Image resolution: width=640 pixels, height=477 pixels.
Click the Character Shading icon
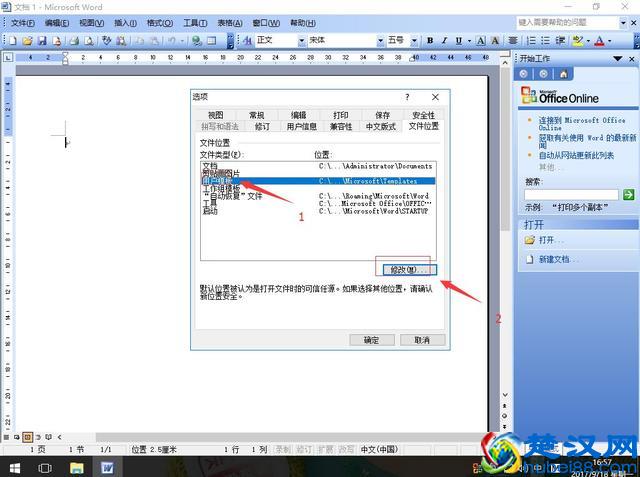coord(495,40)
